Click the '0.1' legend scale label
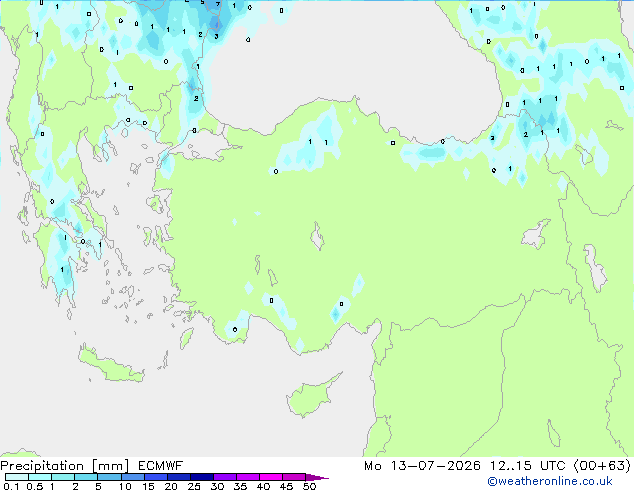The width and height of the screenshot is (634, 490). [11, 486]
